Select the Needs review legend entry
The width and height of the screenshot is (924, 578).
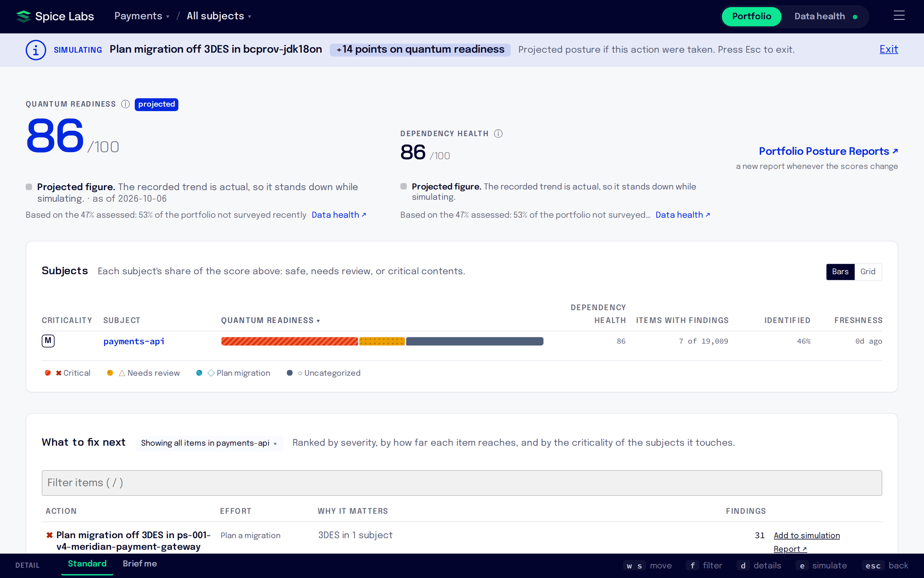143,373
